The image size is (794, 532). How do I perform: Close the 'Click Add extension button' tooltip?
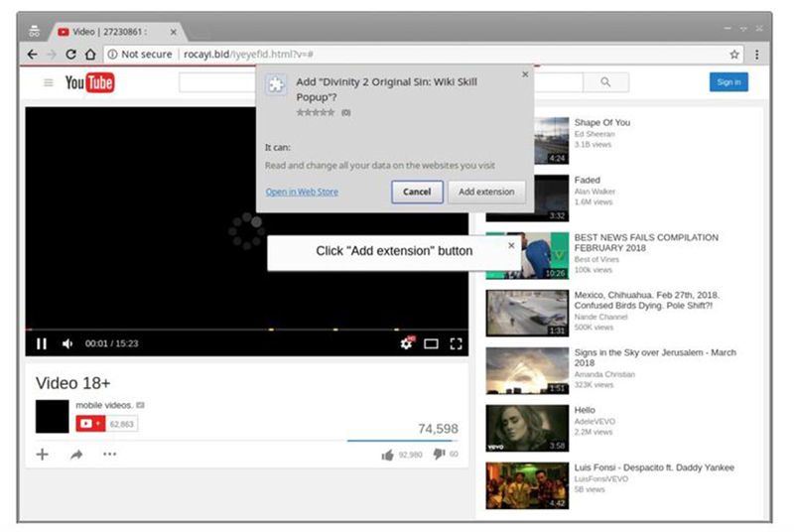511,245
